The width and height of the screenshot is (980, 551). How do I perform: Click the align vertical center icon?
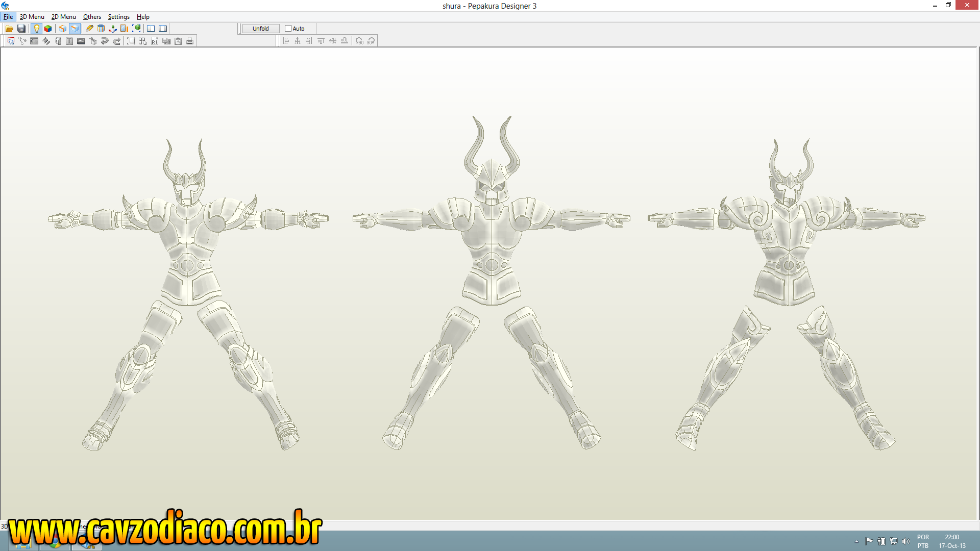[333, 41]
